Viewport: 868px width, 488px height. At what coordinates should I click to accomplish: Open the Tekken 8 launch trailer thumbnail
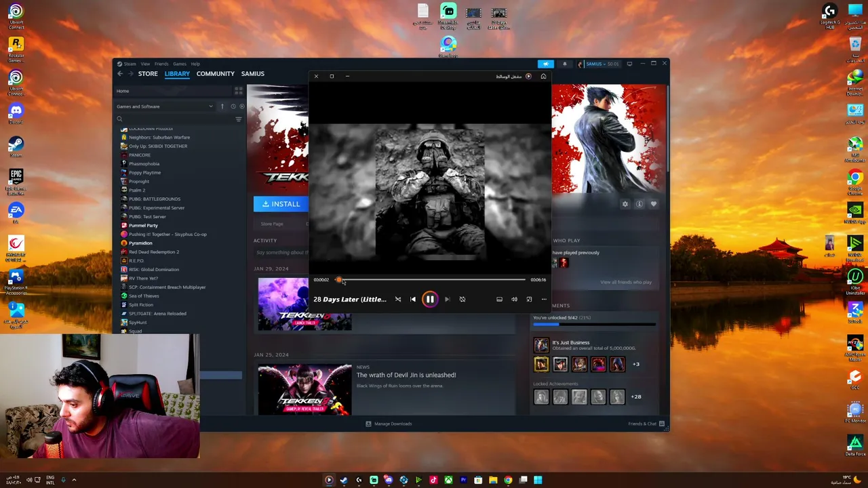click(x=304, y=304)
